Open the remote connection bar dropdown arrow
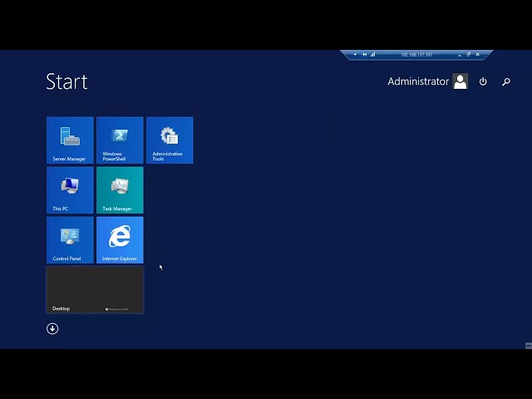 point(355,55)
